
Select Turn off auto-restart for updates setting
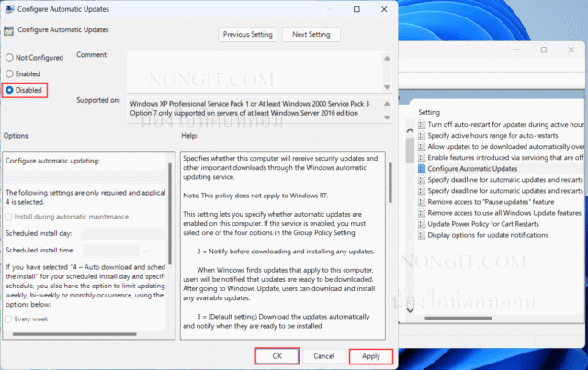click(506, 125)
